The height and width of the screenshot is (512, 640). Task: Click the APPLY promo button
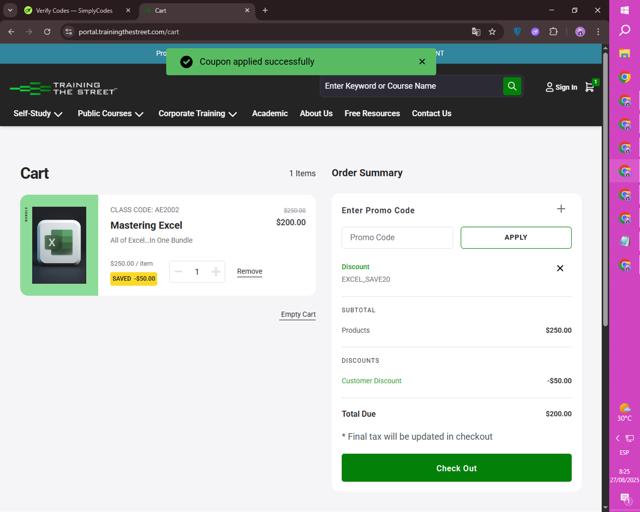(x=516, y=238)
